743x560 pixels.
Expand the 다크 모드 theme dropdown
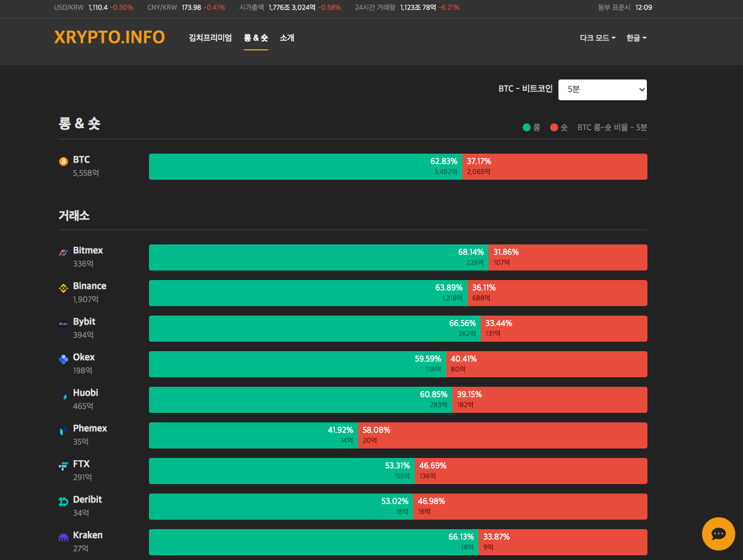click(598, 38)
